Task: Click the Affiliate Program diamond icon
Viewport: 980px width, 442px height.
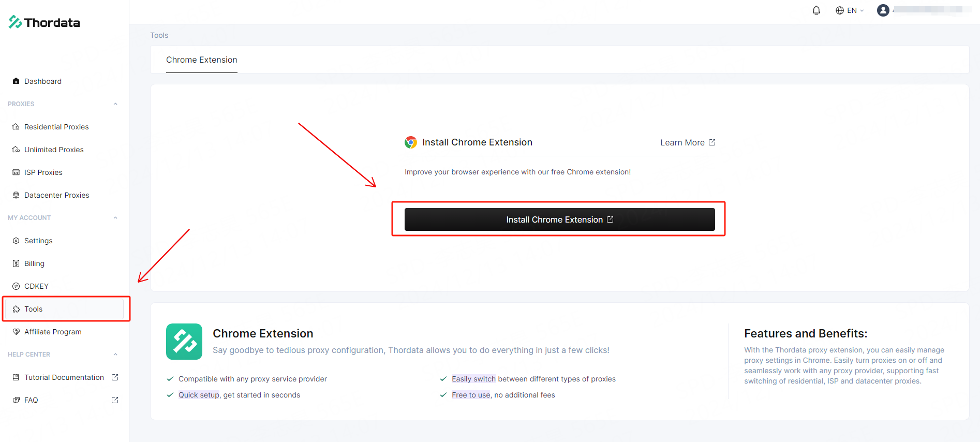Action: click(x=16, y=332)
